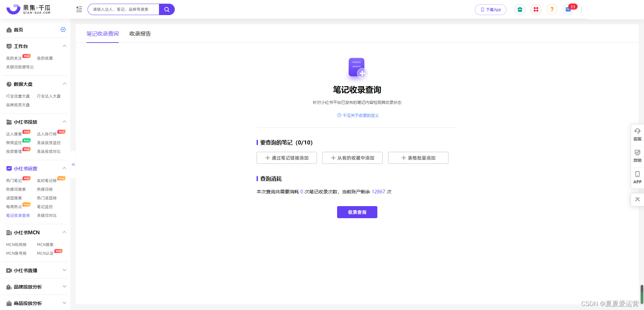Open MCN机构榜 in the sidebar
The width and height of the screenshot is (644, 310).
pos(16,245)
